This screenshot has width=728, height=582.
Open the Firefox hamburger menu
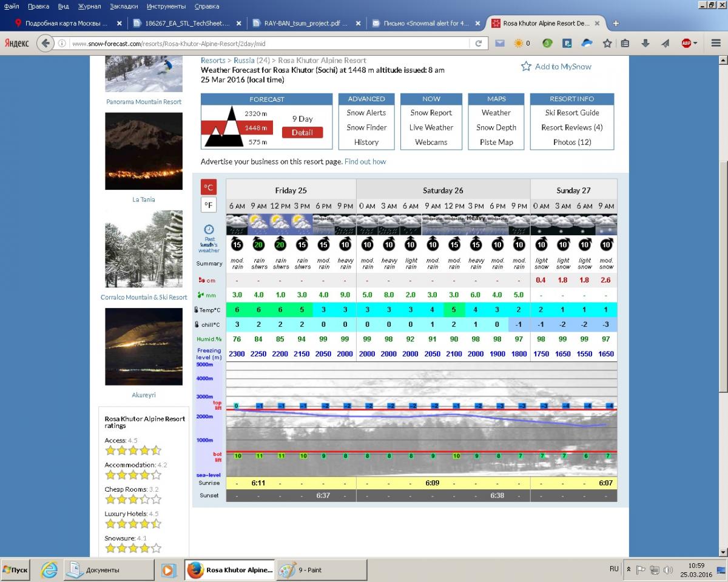coord(716,43)
